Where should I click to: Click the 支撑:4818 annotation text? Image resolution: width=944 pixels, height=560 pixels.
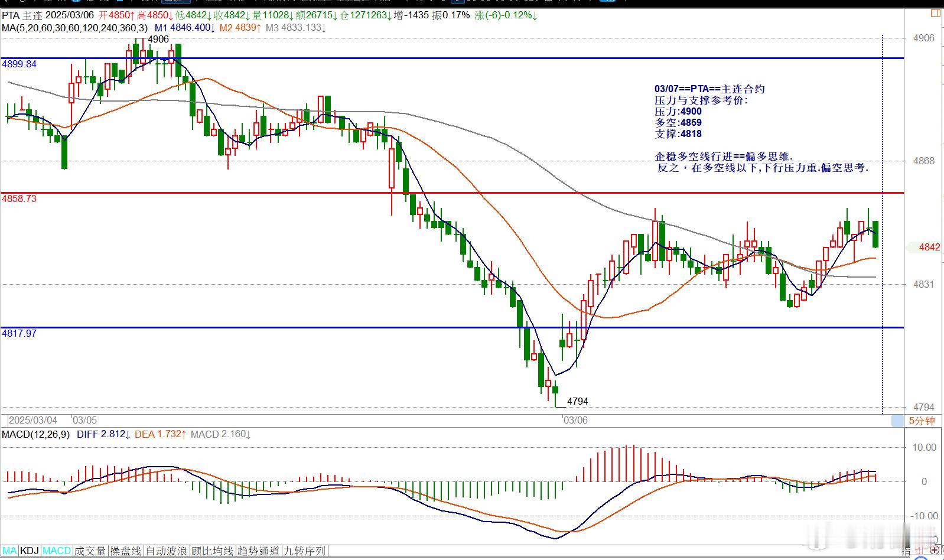[x=678, y=134]
